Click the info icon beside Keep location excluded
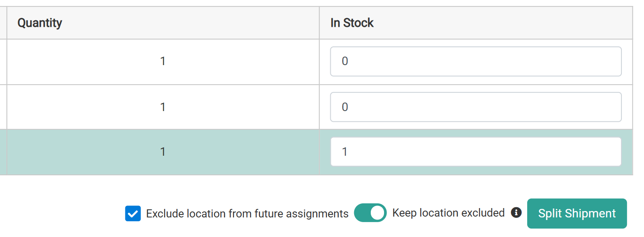644x237 pixels. tap(516, 212)
